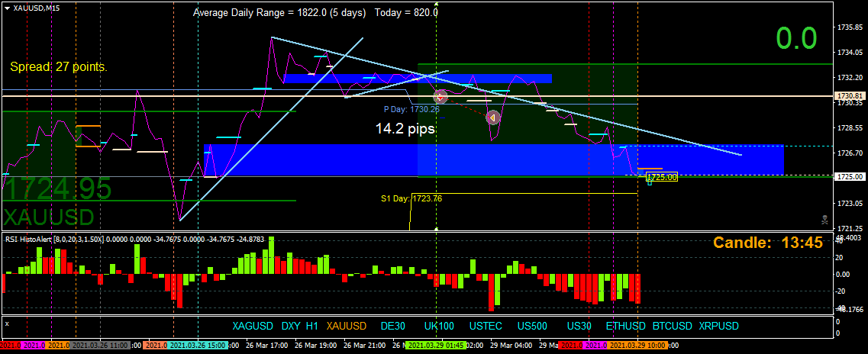This screenshot has width=868, height=354.
Task: Switch chart to DE30
Action: click(x=393, y=326)
